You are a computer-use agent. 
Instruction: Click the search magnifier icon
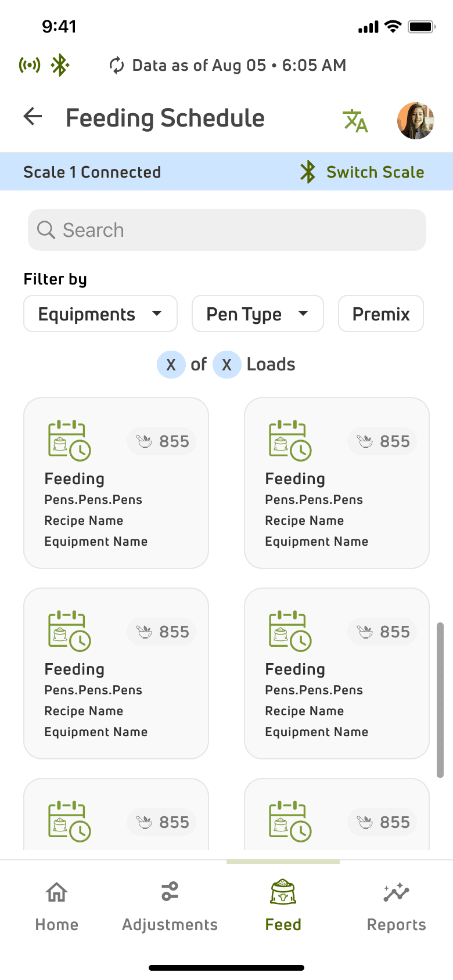[46, 230]
